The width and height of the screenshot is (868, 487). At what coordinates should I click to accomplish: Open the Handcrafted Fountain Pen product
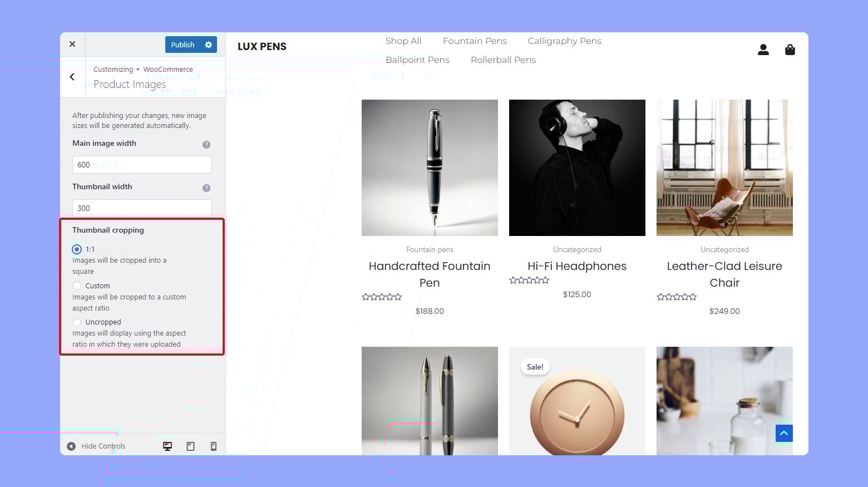click(430, 274)
